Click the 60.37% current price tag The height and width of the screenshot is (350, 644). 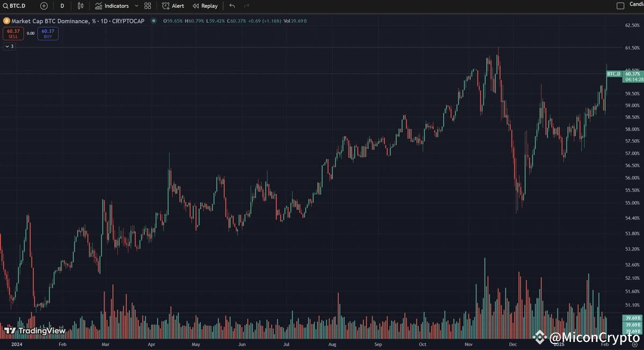pos(633,73)
